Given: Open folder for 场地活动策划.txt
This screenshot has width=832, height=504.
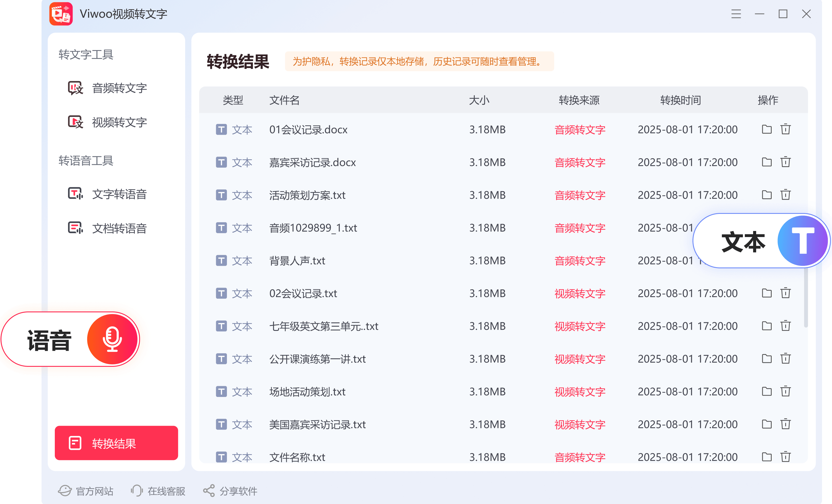Looking at the screenshot, I should 766,391.
